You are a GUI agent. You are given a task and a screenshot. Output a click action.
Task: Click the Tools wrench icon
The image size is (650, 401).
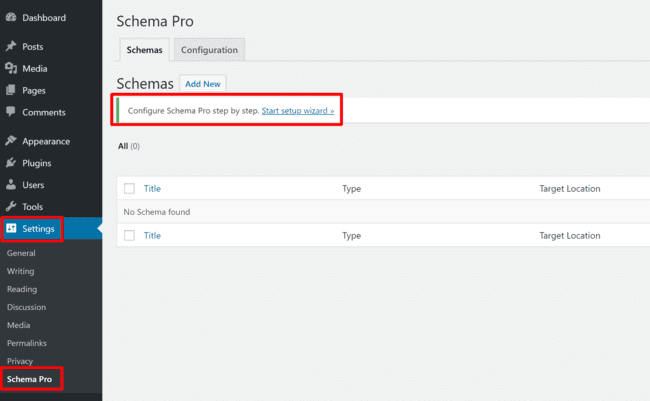coord(11,207)
